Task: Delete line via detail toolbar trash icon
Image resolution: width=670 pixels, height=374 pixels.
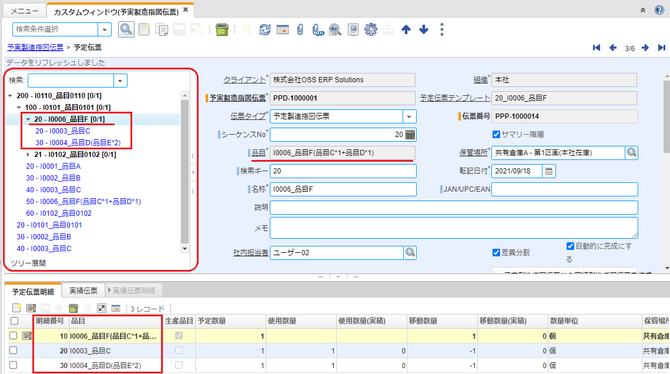Action: pyautogui.click(x=73, y=308)
